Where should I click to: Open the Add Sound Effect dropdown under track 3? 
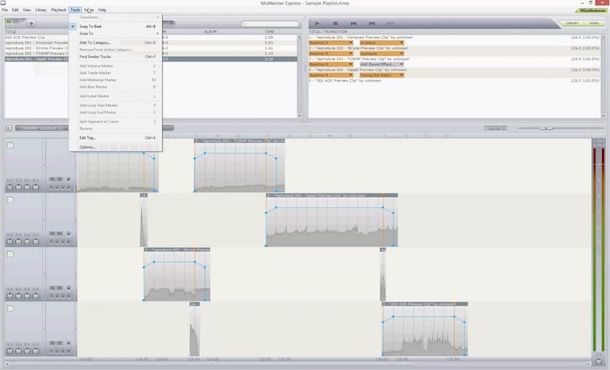[x=382, y=64]
